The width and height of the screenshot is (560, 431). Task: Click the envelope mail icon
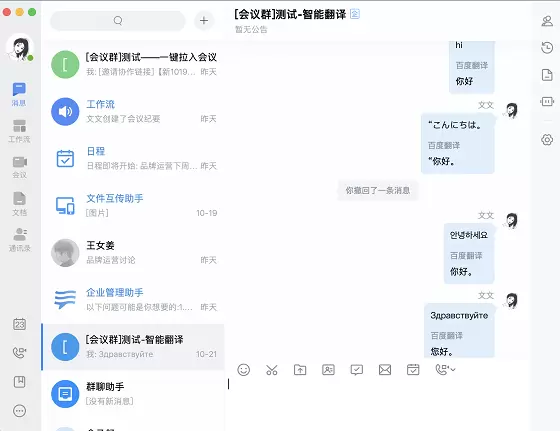click(x=385, y=370)
